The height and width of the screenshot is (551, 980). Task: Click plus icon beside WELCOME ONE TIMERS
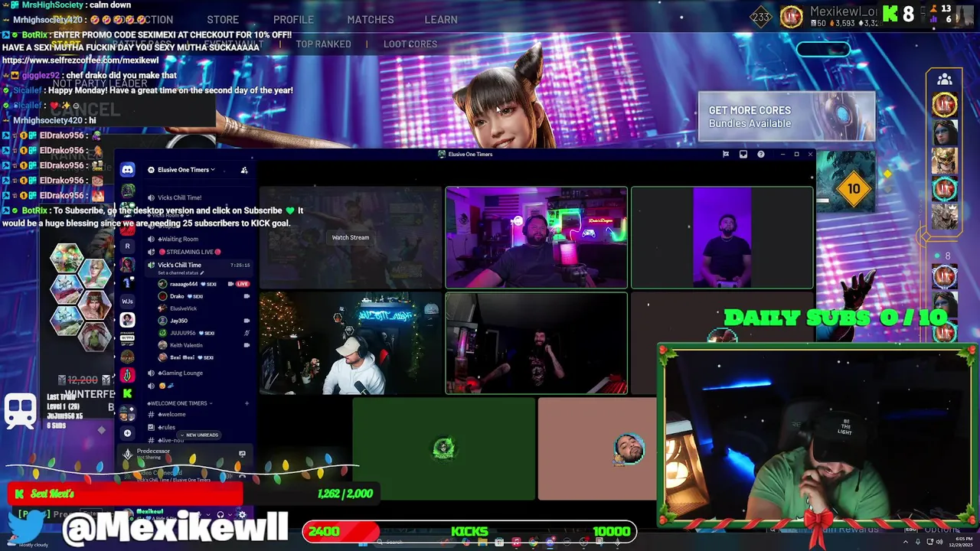point(247,403)
